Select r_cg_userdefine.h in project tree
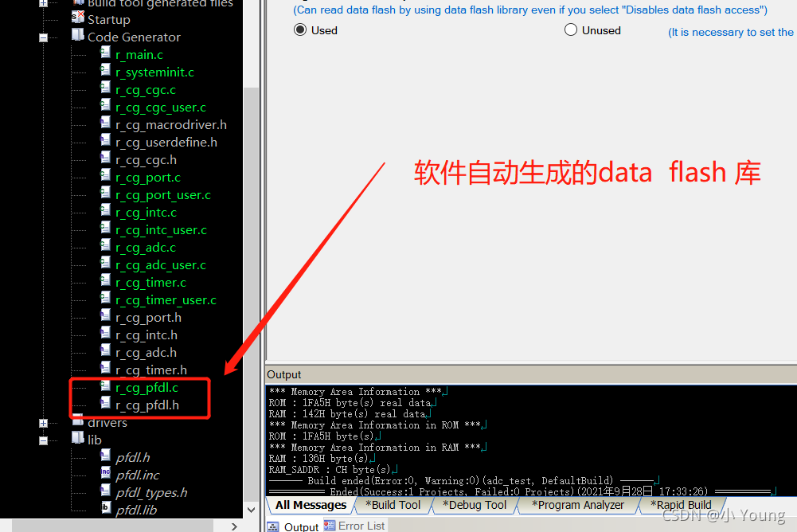 click(166, 142)
